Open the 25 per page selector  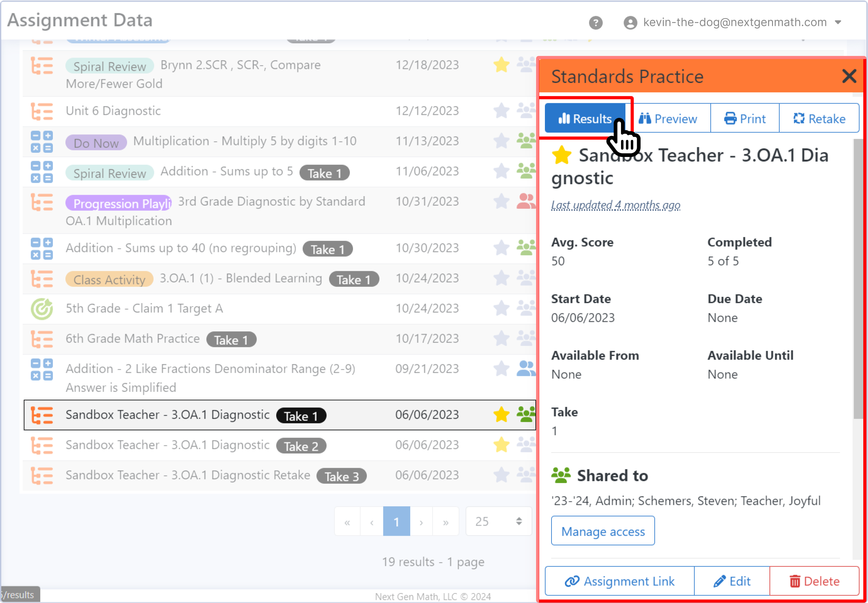(x=498, y=522)
